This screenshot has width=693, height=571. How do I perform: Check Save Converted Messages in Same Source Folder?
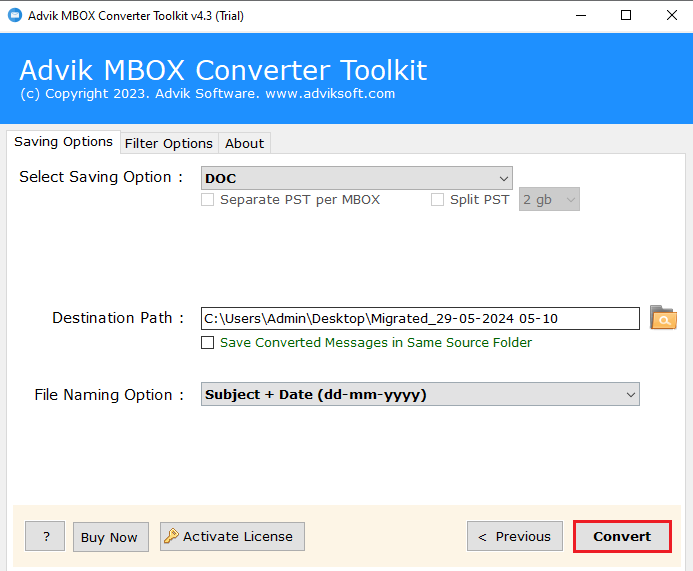(x=207, y=343)
